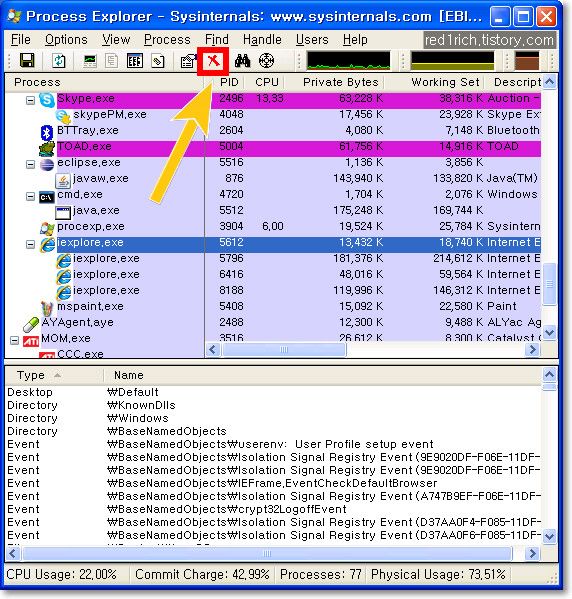This screenshot has height=599, width=572.
Task: Sort by the Working Set column header
Action: [434, 82]
